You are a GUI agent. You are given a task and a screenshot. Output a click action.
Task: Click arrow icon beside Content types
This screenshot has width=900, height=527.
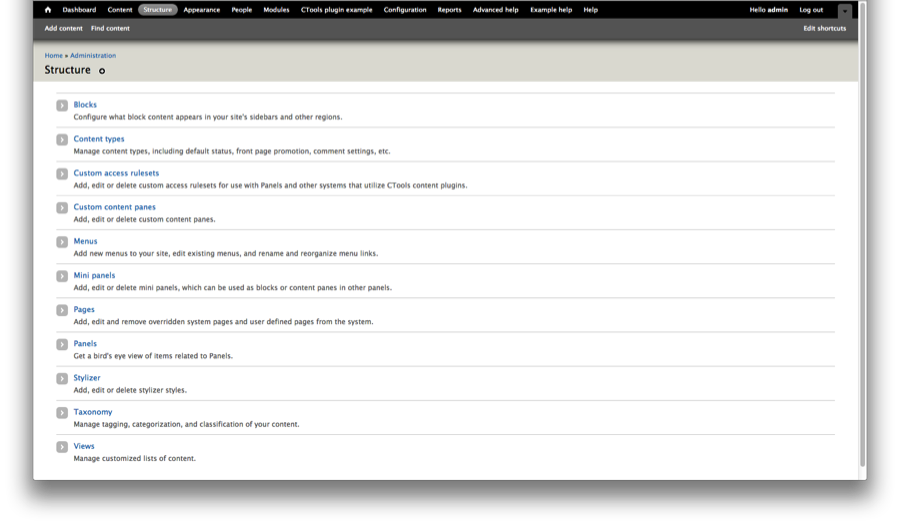[x=62, y=140]
